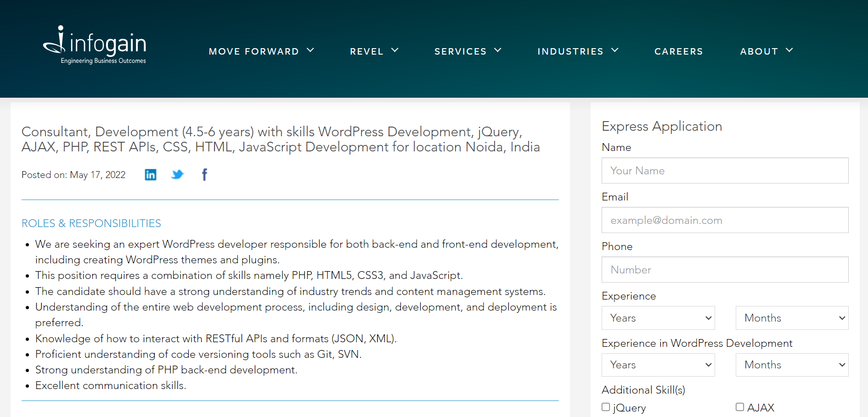
Task: Focus the Your Name input field
Action: tap(725, 171)
